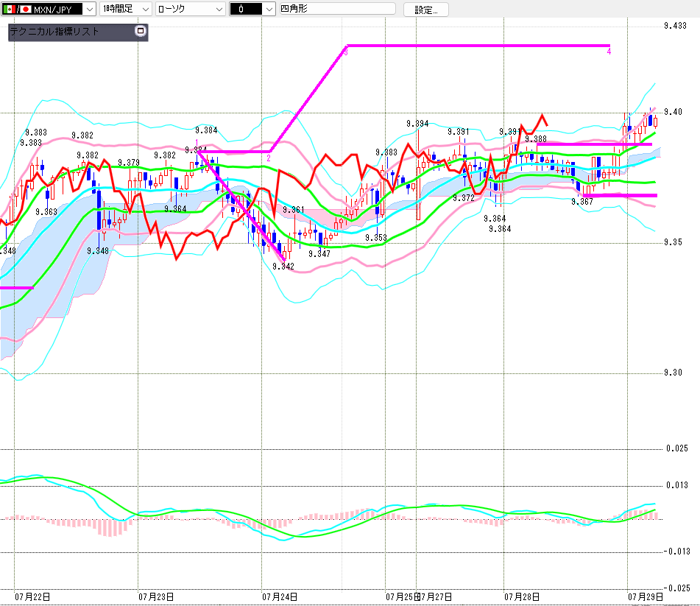Click the Mexico/Japan flag icon
This screenshot has width=700, height=606.
pos(17,9)
